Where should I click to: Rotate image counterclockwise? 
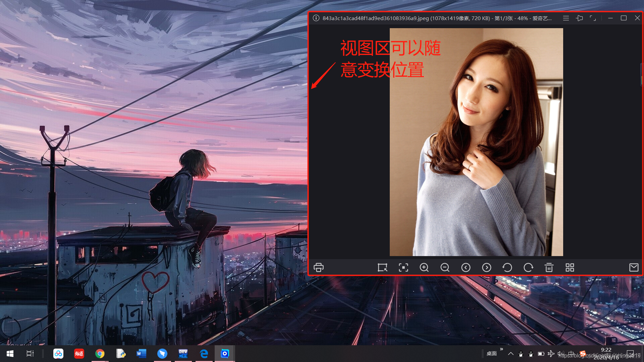pyautogui.click(x=507, y=267)
